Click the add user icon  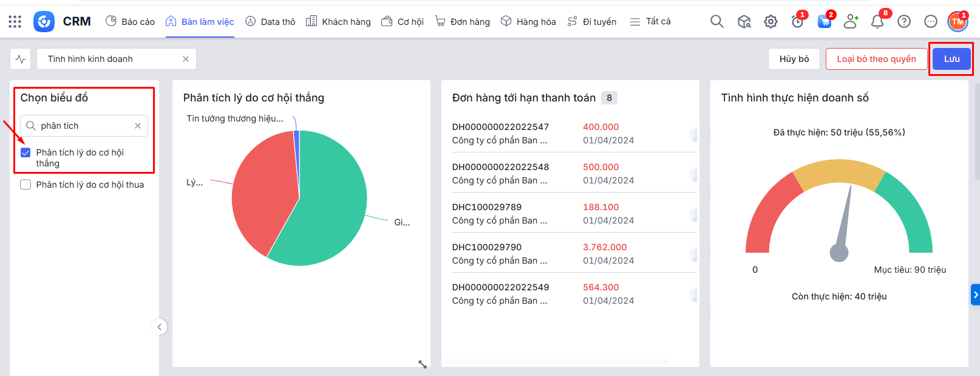851,22
